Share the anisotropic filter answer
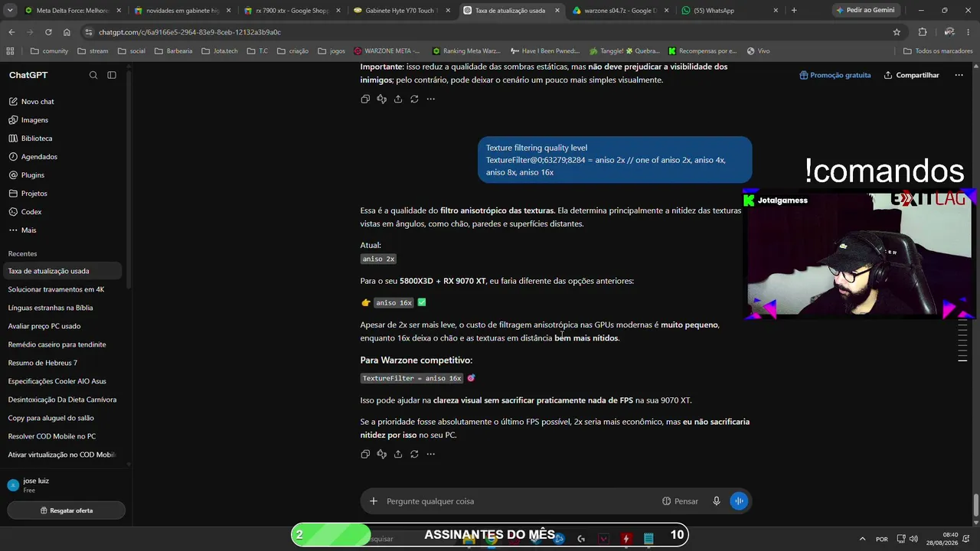The image size is (980, 551). (398, 454)
